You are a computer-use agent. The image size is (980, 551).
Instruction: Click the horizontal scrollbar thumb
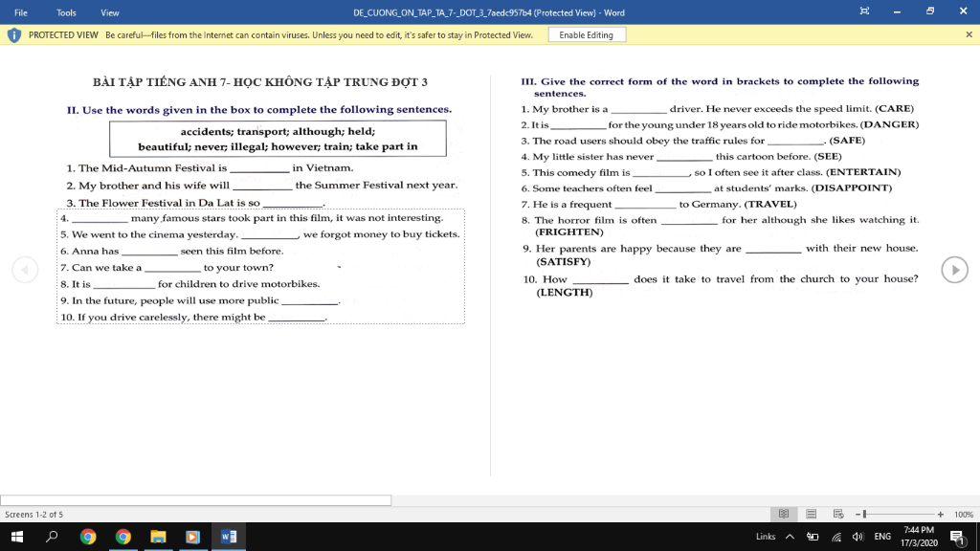tap(195, 500)
